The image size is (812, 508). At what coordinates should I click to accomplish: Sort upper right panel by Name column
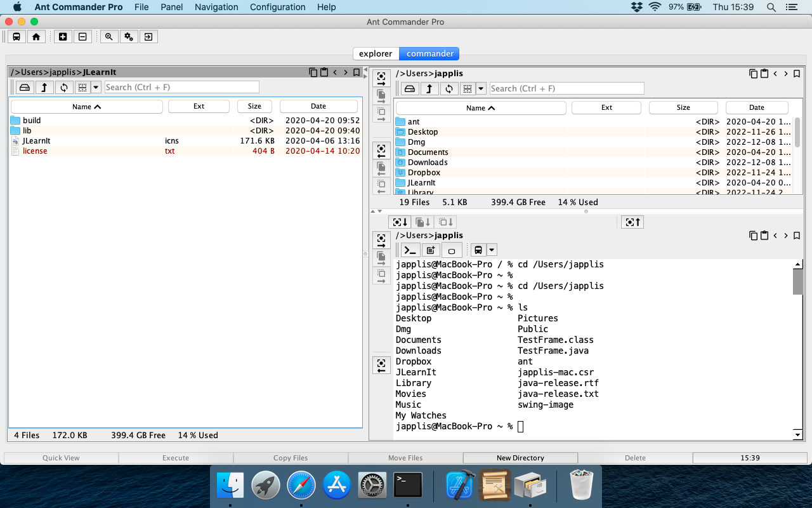pyautogui.click(x=480, y=108)
